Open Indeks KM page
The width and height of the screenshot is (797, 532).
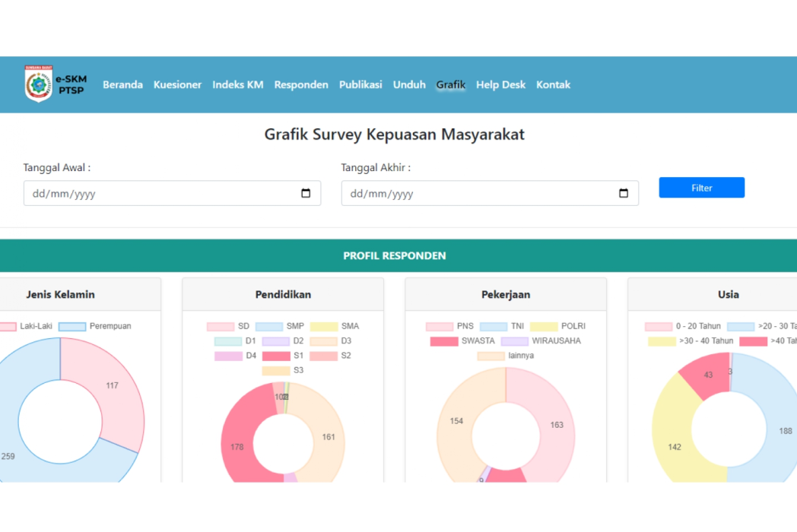pyautogui.click(x=238, y=84)
